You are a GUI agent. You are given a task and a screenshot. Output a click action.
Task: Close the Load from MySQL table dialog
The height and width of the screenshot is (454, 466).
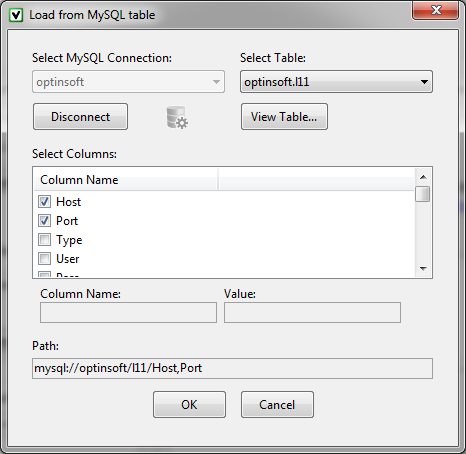click(x=435, y=10)
